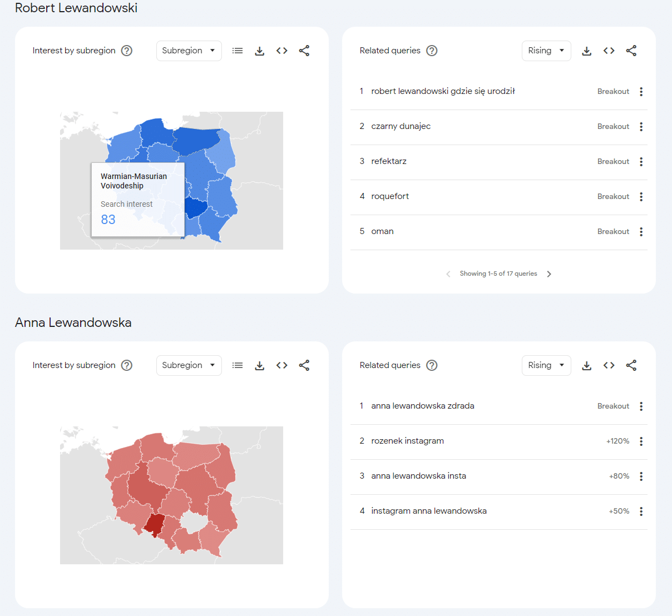Open more options for 'rozenek instagram'

[641, 441]
